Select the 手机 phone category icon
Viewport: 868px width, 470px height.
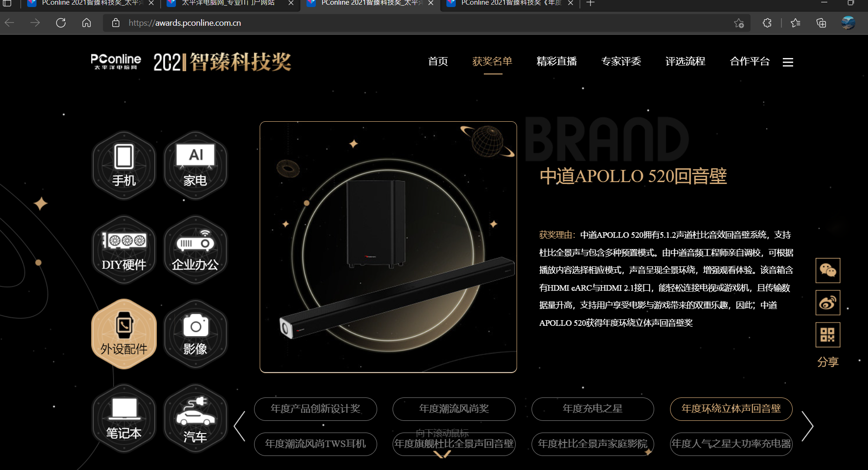[x=124, y=165]
